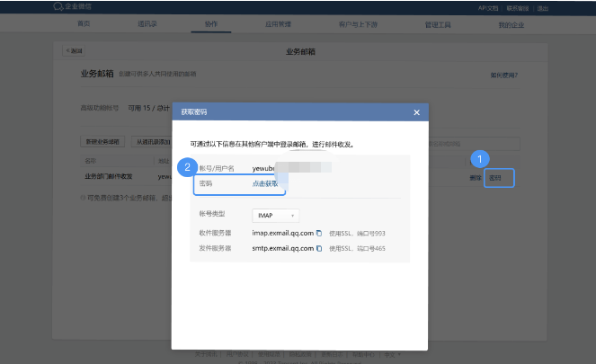Click the 返回 back button

coord(74,51)
